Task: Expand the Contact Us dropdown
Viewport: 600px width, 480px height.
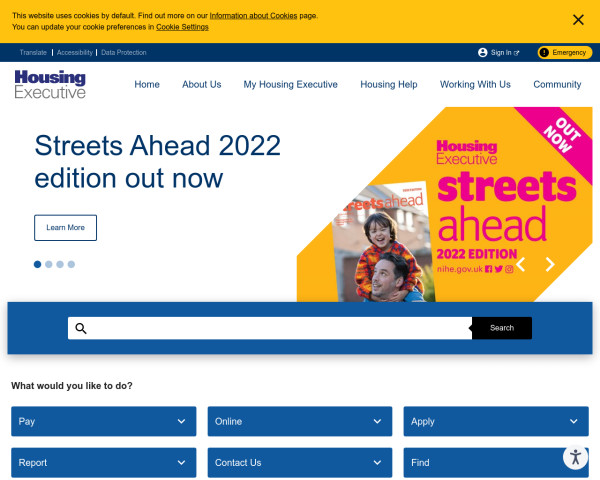Action: coord(300,463)
